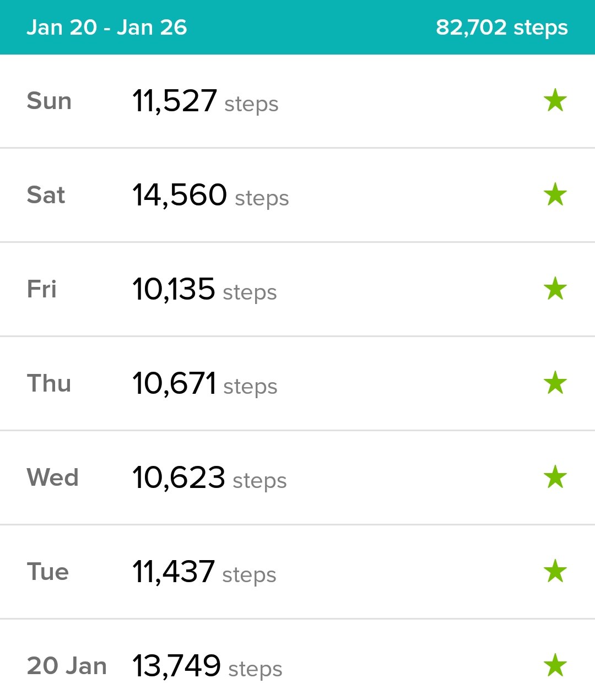Tap the Sat day label
Screen dimensions: 595x700
pyautogui.click(x=46, y=195)
